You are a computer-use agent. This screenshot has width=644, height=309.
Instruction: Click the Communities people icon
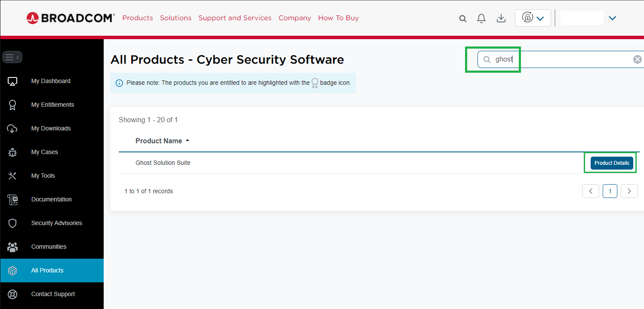(12, 247)
